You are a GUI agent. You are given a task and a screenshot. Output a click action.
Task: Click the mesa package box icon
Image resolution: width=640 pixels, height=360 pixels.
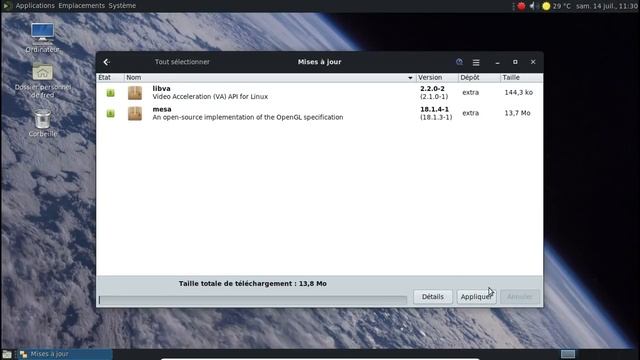point(135,113)
